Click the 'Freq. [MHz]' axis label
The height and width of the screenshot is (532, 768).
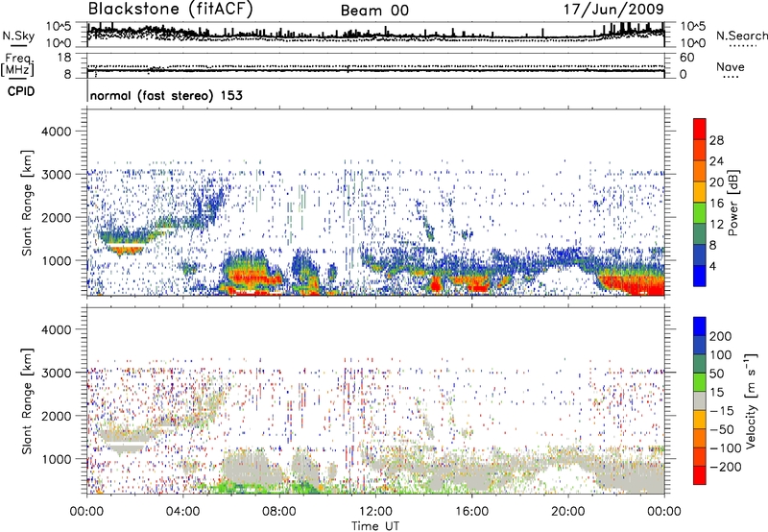tap(18, 65)
